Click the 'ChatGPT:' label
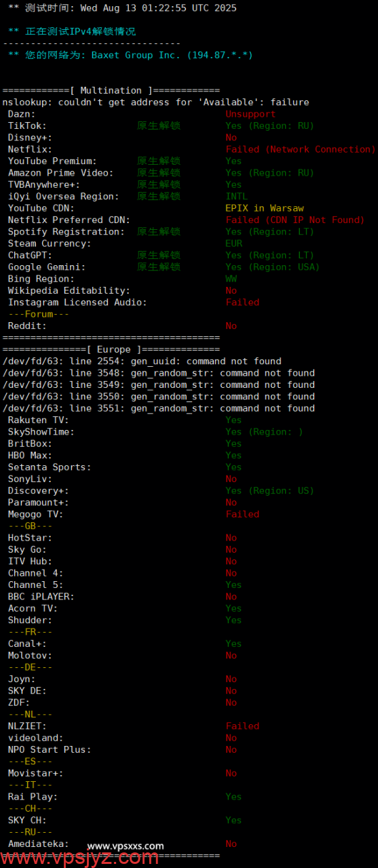The image size is (378, 868). tap(30, 255)
